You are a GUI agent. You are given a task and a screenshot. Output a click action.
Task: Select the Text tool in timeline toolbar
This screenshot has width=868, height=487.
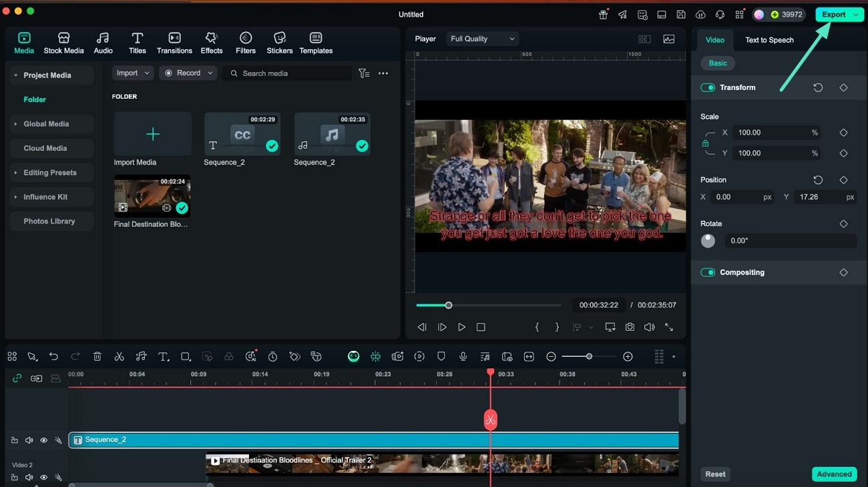point(163,357)
